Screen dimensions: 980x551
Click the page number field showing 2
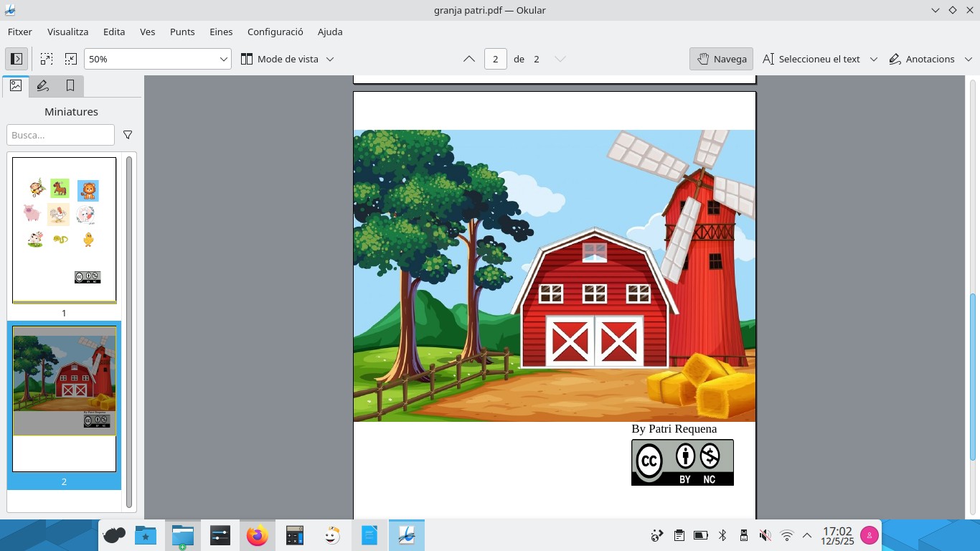[x=496, y=59]
